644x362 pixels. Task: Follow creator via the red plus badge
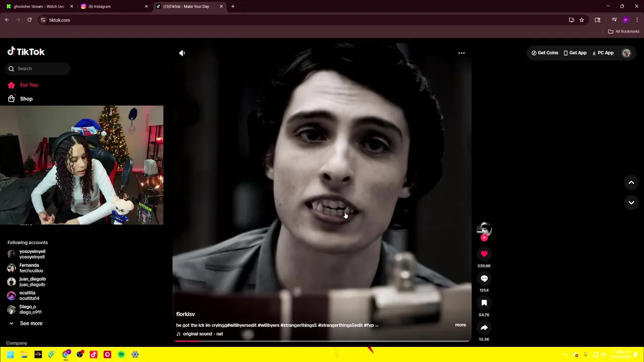[x=484, y=238]
